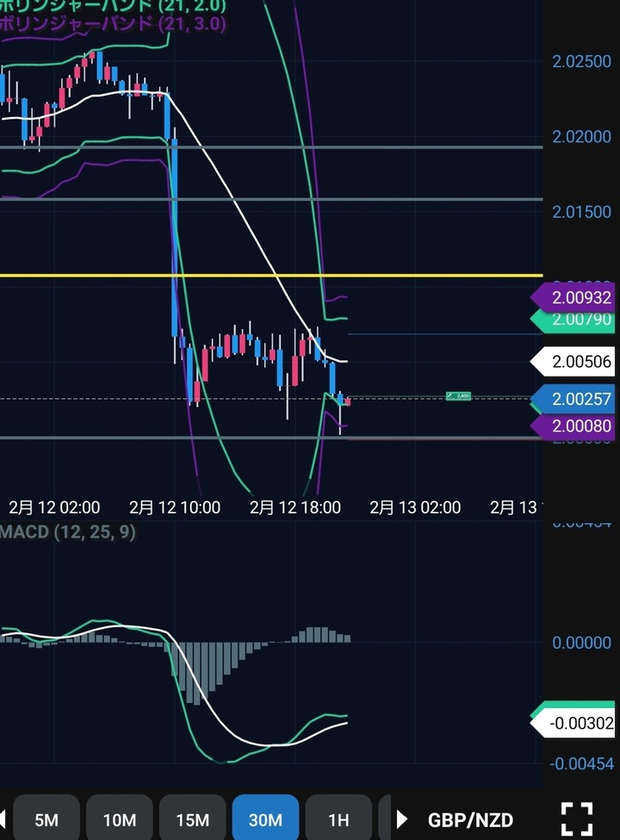
Task: Tap the 2.01500 price axis label
Action: (x=581, y=212)
